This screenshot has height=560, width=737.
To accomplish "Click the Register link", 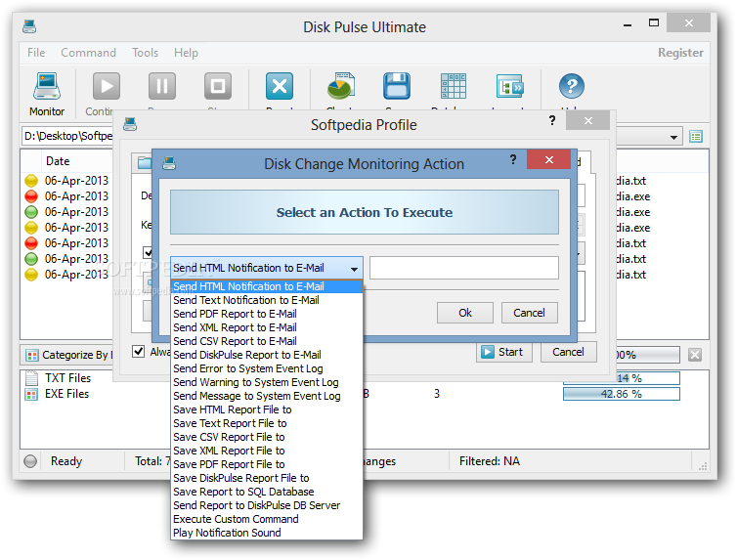I will [x=680, y=53].
